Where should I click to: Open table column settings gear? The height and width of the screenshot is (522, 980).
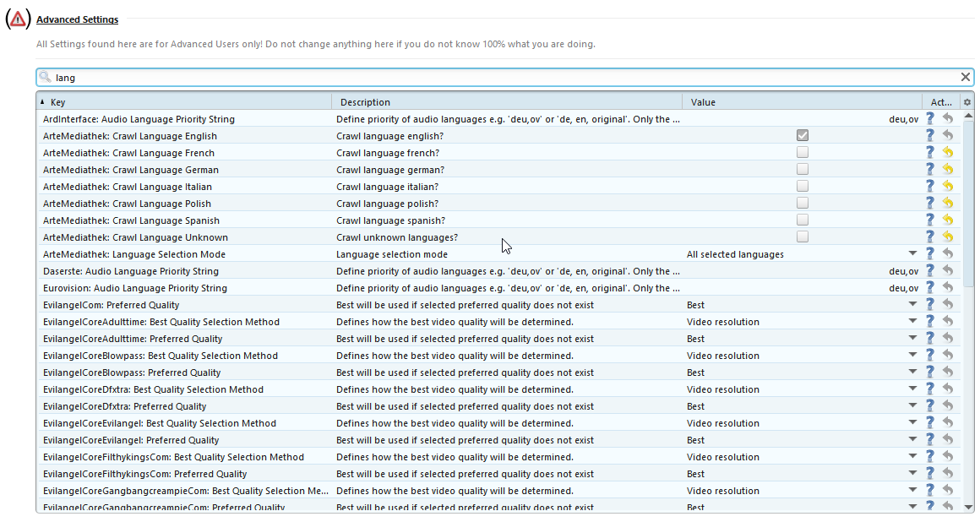[x=966, y=102]
